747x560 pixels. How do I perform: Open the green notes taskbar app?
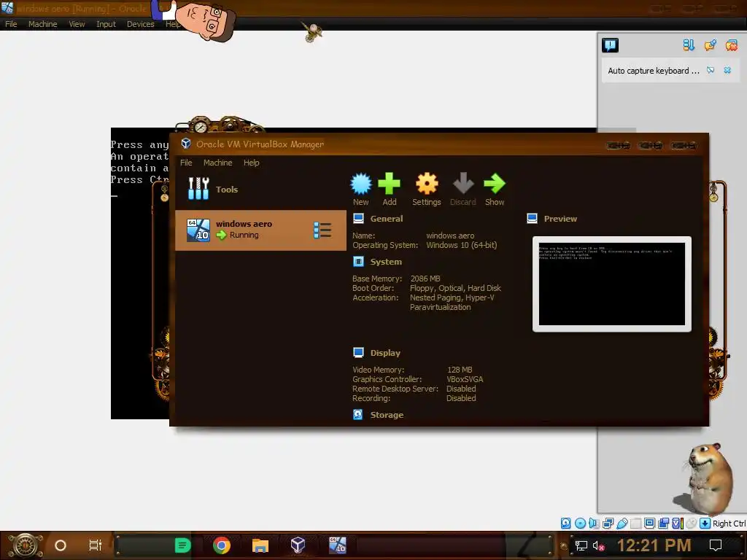(x=182, y=545)
